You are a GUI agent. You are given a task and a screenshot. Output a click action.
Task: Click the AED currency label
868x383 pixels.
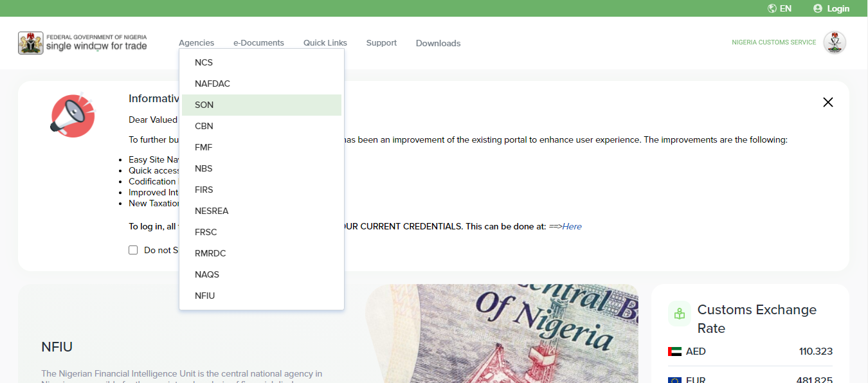click(696, 352)
